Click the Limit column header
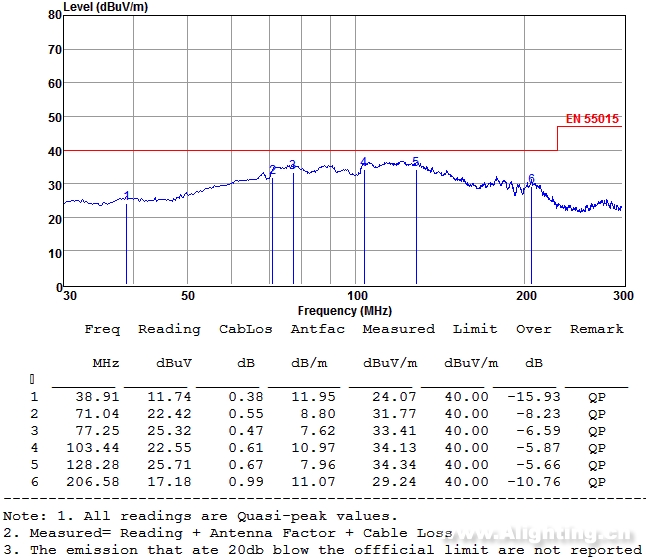This screenshot has width=646, height=558. (475, 329)
